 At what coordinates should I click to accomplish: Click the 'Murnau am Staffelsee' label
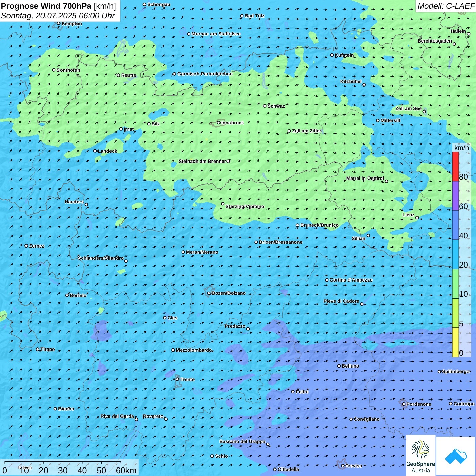coord(216,34)
